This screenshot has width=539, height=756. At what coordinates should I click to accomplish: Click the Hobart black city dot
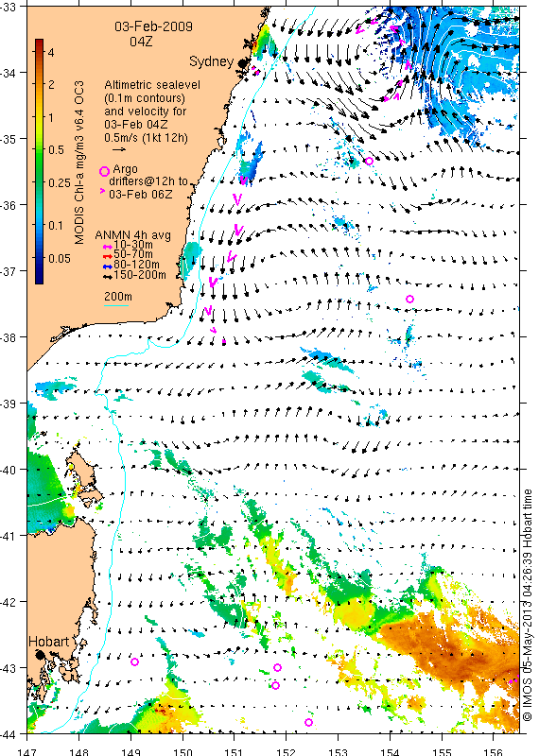tap(40, 655)
